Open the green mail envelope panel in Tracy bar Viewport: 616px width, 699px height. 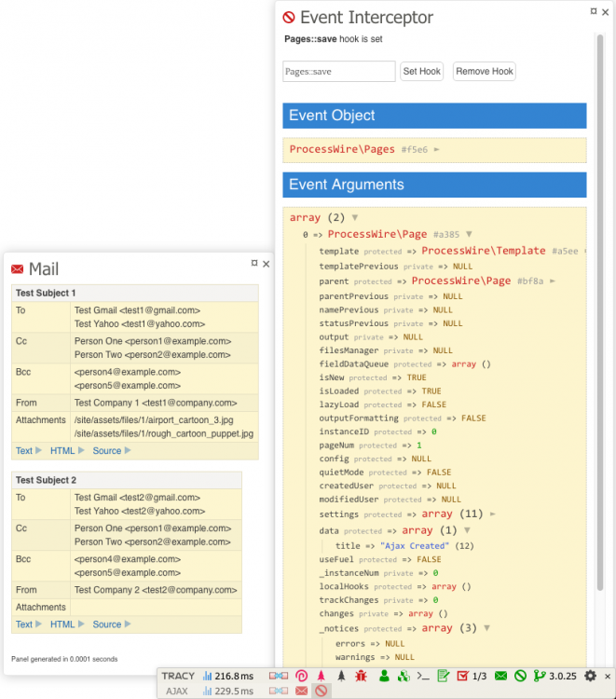click(x=500, y=676)
